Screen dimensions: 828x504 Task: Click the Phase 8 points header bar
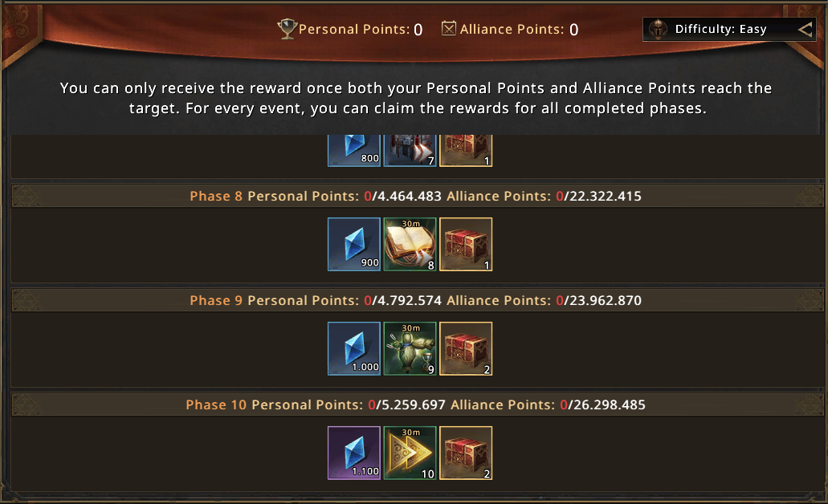click(x=414, y=196)
